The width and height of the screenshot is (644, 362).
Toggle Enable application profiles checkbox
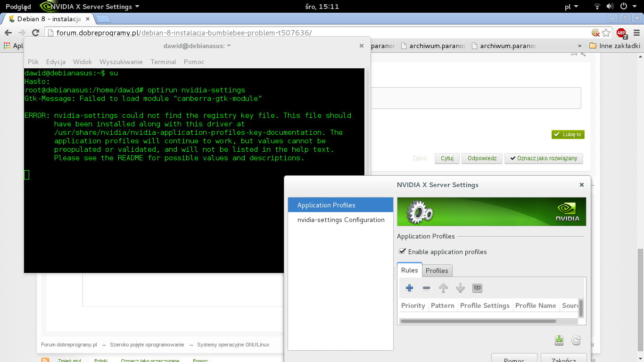point(402,251)
